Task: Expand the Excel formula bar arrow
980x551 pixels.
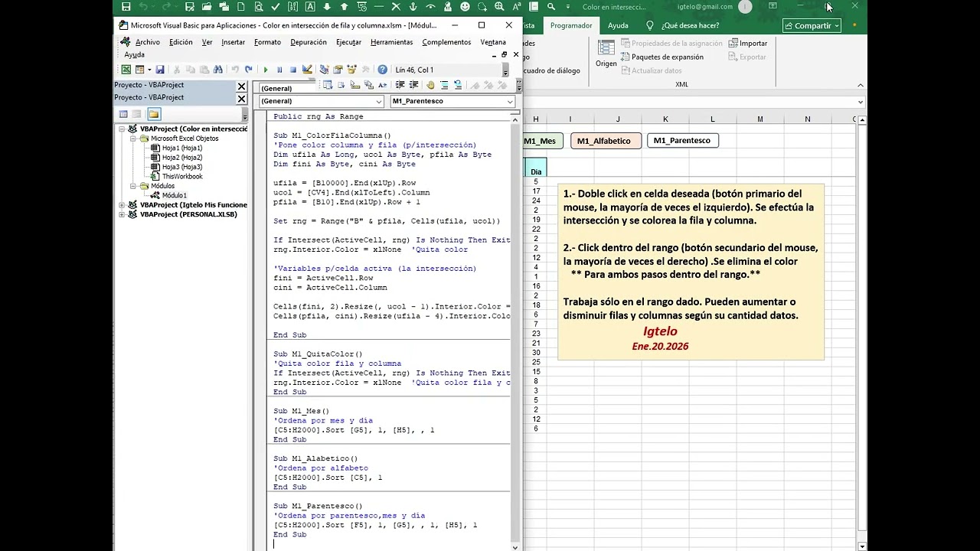Action: 861,102
